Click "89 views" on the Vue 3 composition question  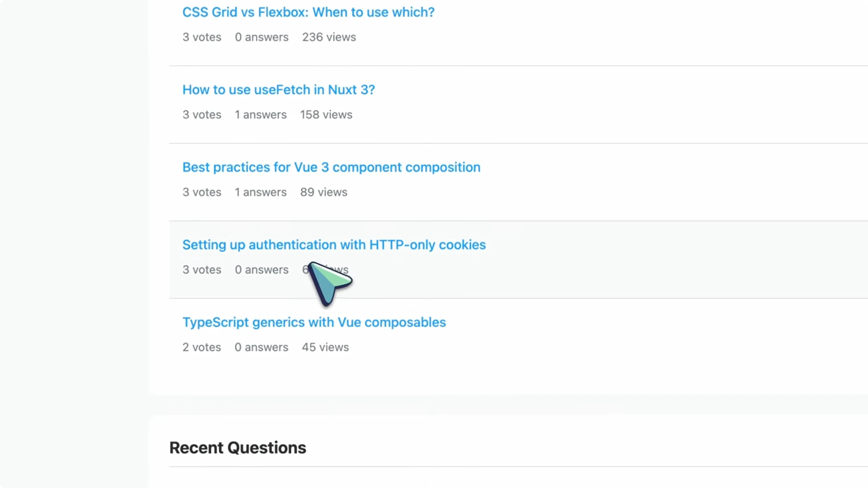[x=323, y=192]
